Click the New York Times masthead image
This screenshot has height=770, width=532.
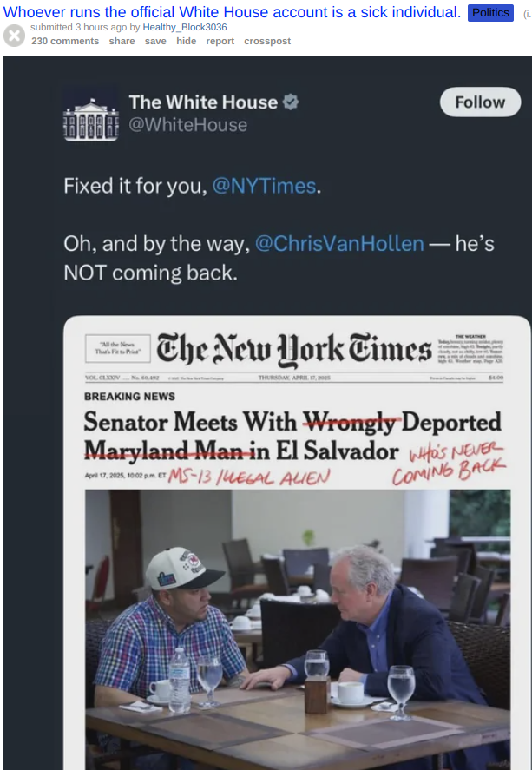[x=293, y=349]
